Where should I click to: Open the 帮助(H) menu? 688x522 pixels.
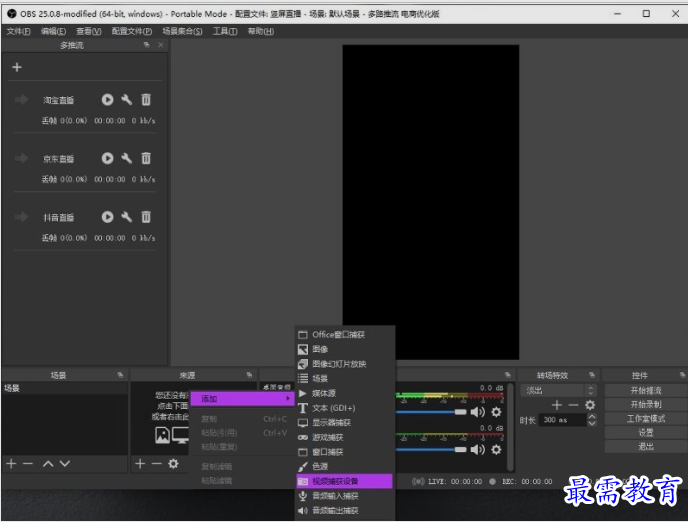(261, 31)
